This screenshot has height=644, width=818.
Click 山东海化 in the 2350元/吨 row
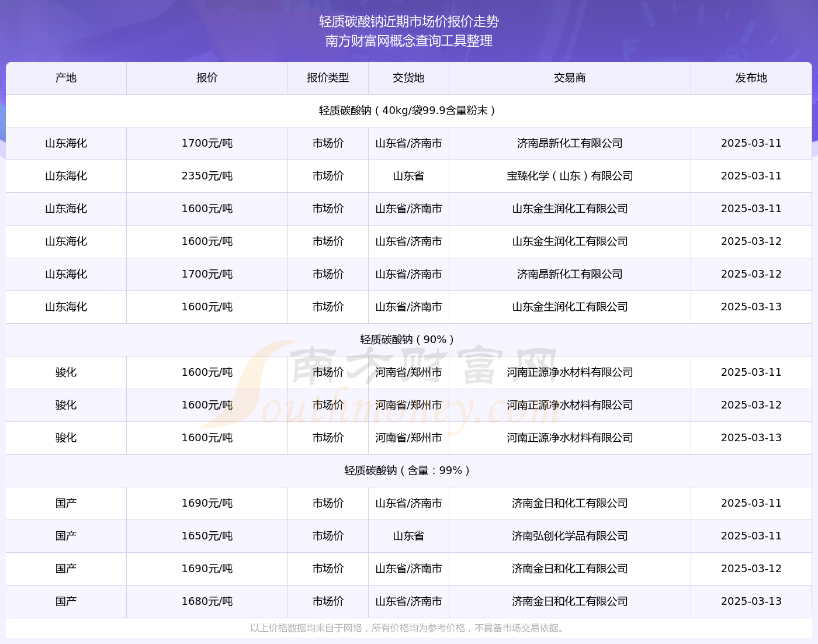pyautogui.click(x=66, y=176)
